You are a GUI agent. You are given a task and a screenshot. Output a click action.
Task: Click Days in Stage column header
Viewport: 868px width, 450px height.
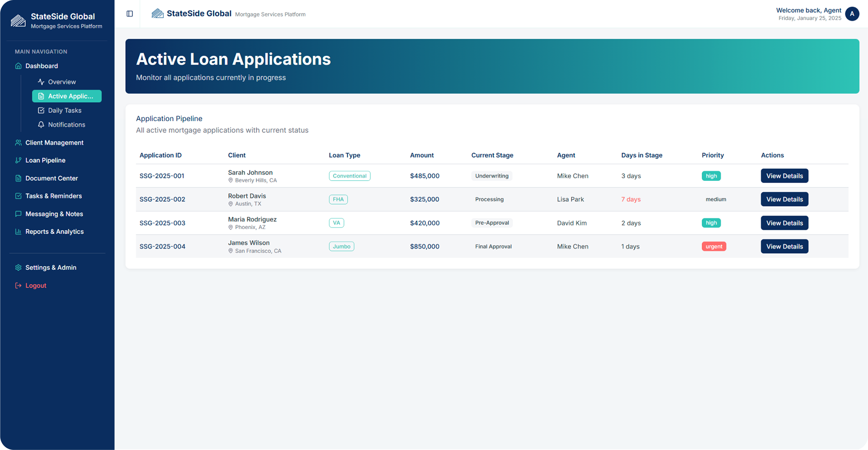642,155
